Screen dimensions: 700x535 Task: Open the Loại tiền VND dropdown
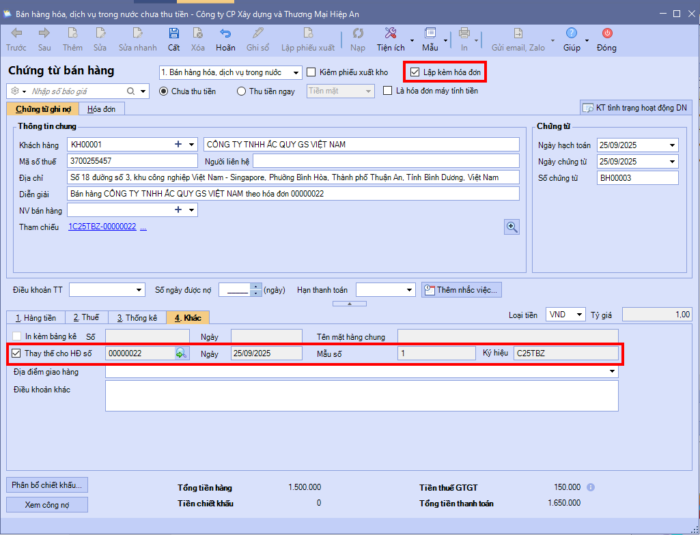pos(579,314)
